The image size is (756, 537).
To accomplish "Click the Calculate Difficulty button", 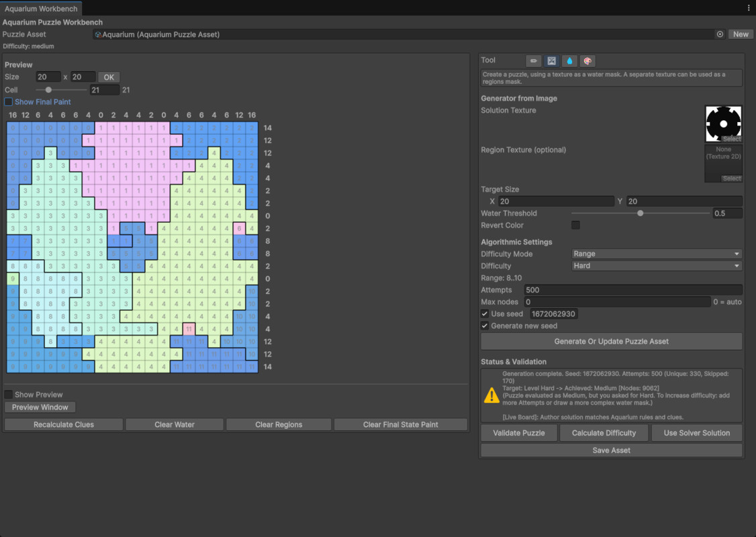I will [x=604, y=433].
